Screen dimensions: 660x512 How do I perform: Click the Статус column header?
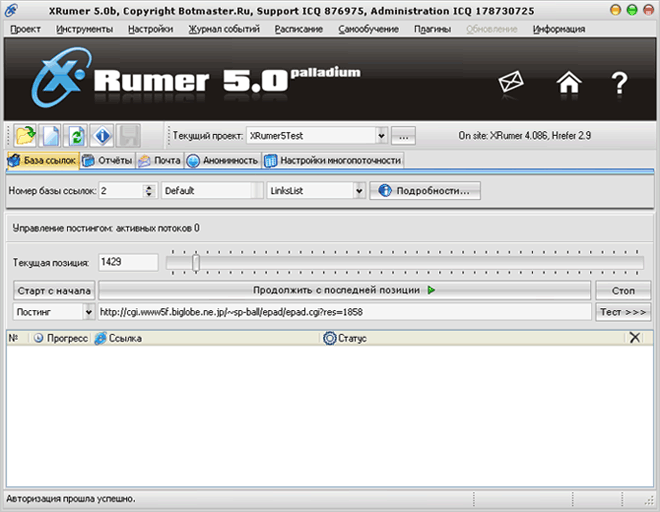coord(474,338)
